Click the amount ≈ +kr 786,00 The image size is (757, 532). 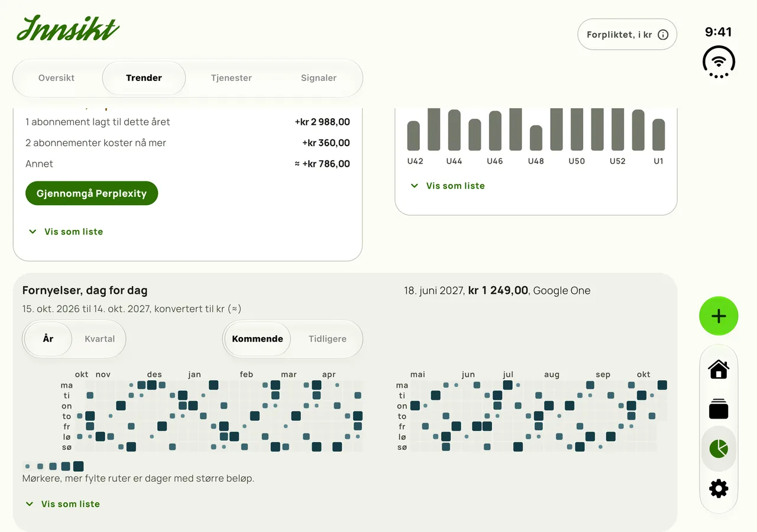click(x=322, y=164)
